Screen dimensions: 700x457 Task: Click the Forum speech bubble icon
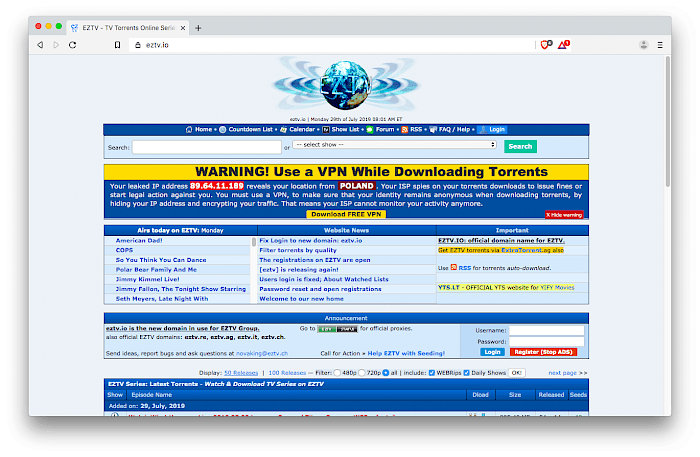point(370,129)
